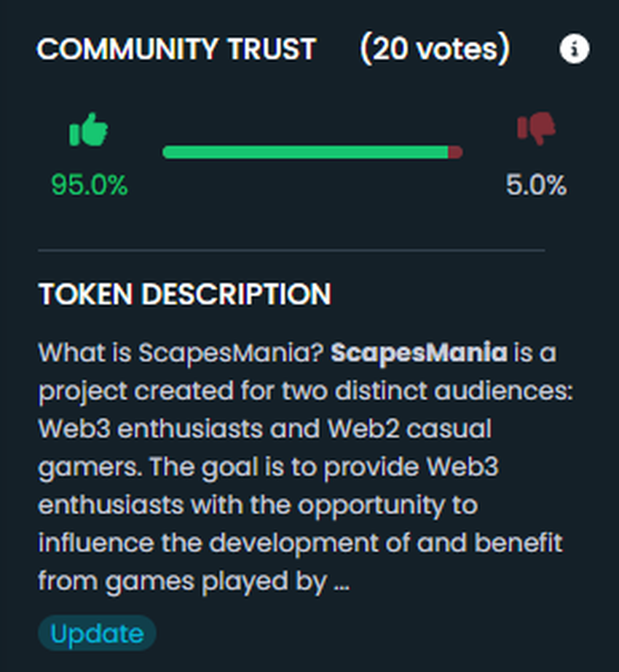Image resolution: width=619 pixels, height=672 pixels.
Task: Click the bold ScapesMania name
Action: click(x=419, y=353)
